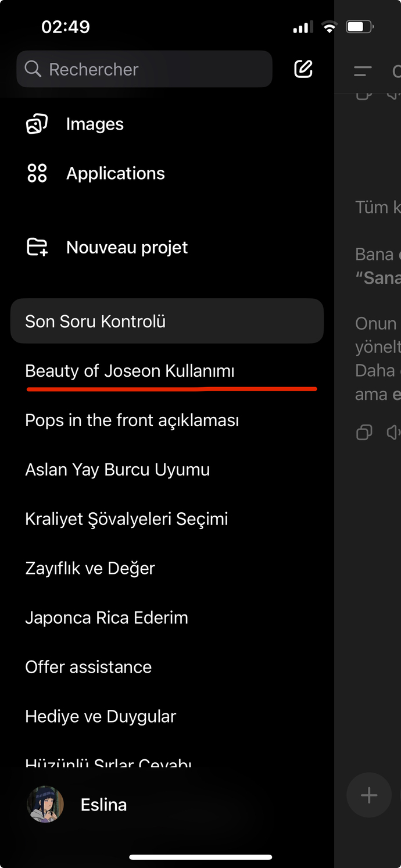401x868 pixels.
Task: Open Beauty of Joseon Kullanımı chat
Action: 130,371
